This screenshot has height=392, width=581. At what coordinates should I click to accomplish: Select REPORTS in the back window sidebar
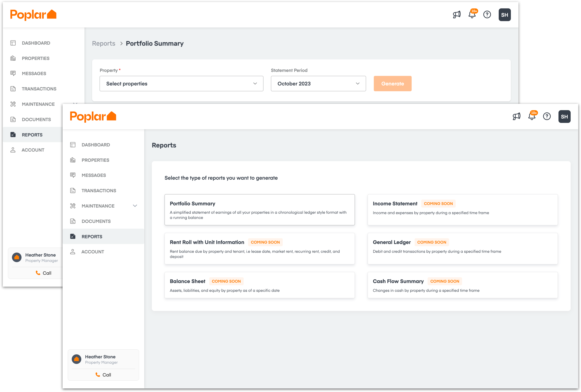pos(32,135)
